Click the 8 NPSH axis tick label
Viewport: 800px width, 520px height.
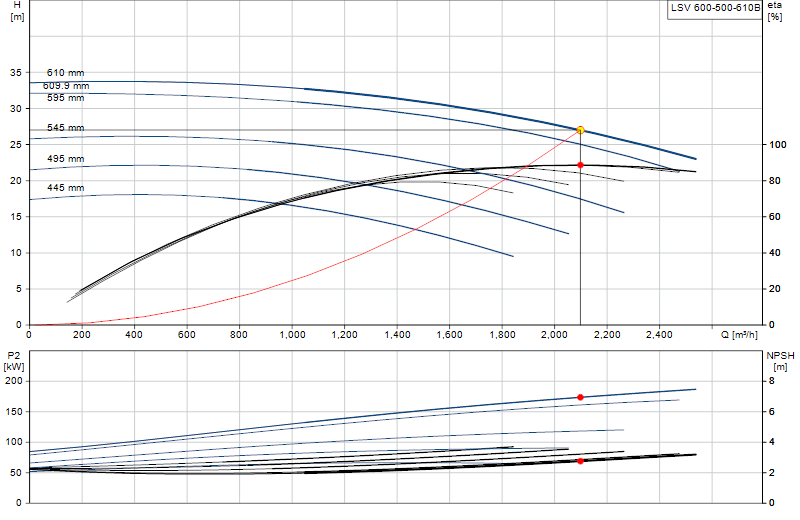[x=771, y=381]
